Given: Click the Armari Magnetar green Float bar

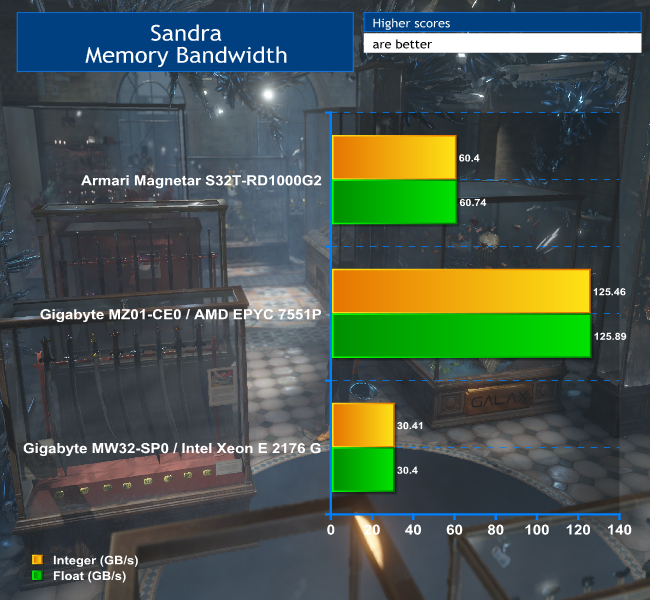Looking at the screenshot, I should pyautogui.click(x=394, y=202).
